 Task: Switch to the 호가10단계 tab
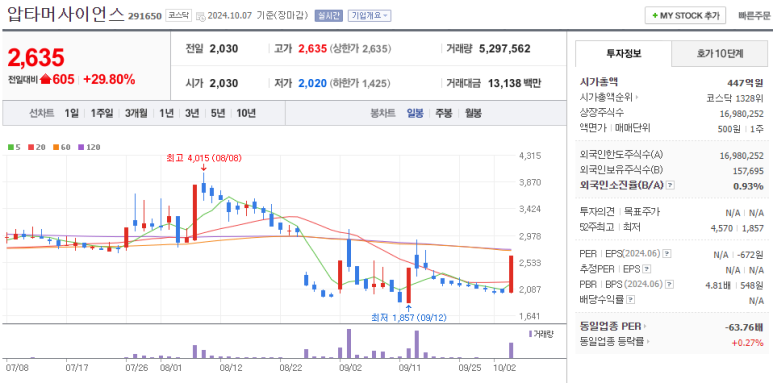[720, 54]
